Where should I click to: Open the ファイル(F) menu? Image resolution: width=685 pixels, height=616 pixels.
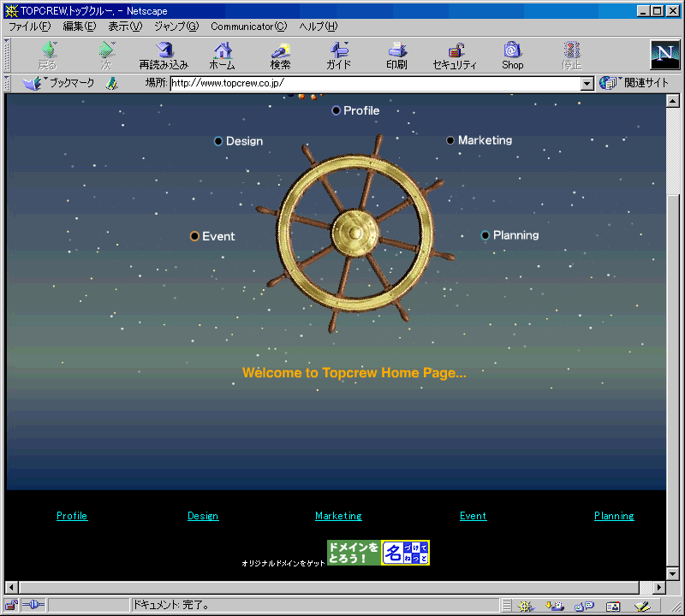tap(30, 27)
